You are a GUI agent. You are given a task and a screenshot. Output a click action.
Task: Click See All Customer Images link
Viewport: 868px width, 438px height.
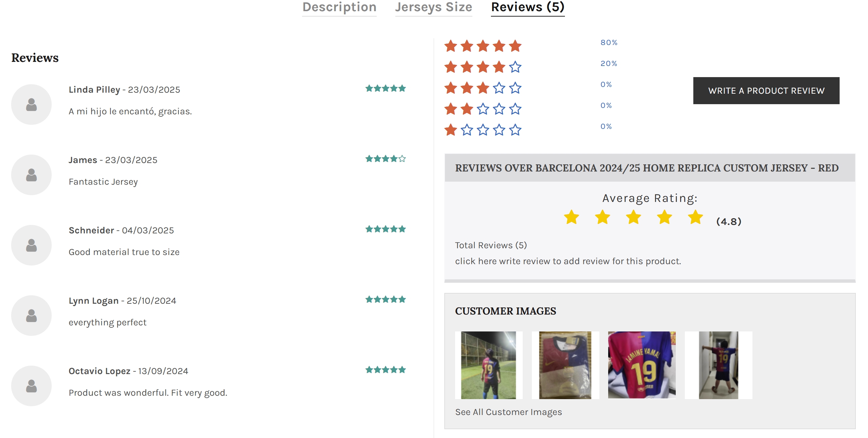click(509, 412)
